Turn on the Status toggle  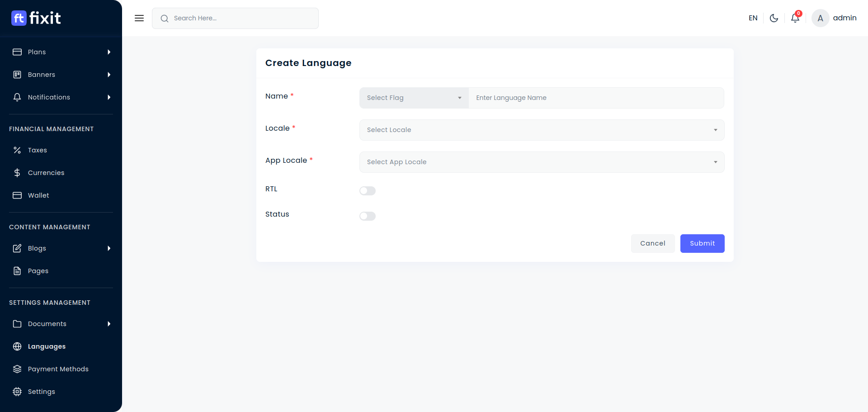(x=368, y=216)
